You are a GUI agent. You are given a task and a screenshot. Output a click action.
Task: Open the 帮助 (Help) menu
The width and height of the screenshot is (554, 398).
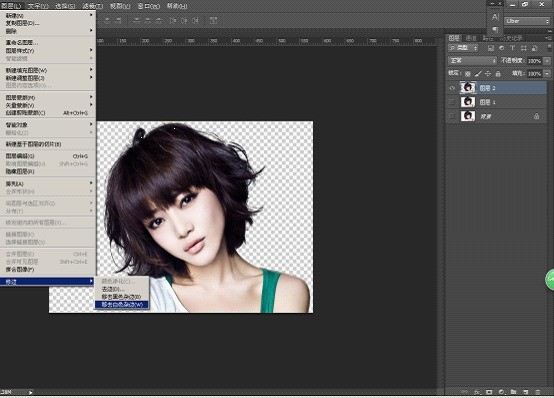177,6
